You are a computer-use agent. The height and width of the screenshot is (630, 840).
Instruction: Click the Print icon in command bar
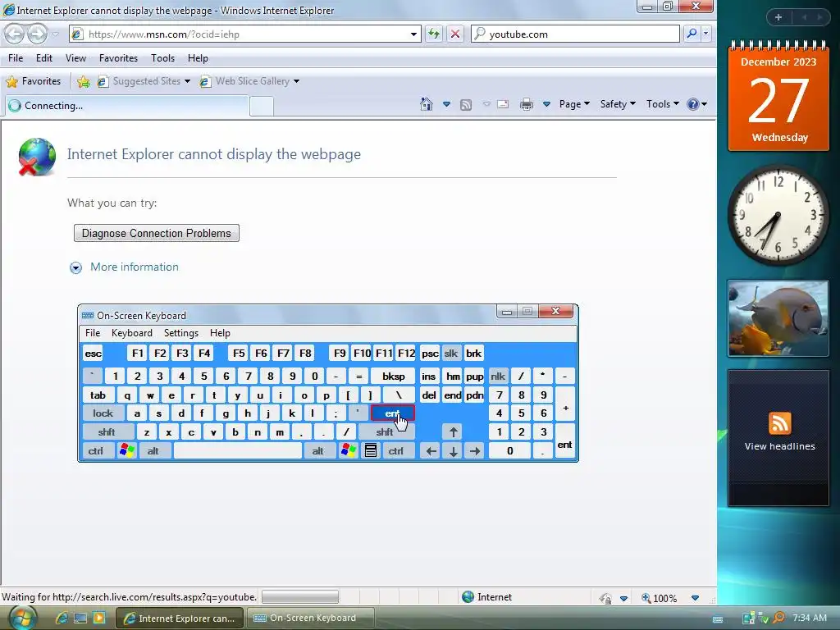click(527, 104)
